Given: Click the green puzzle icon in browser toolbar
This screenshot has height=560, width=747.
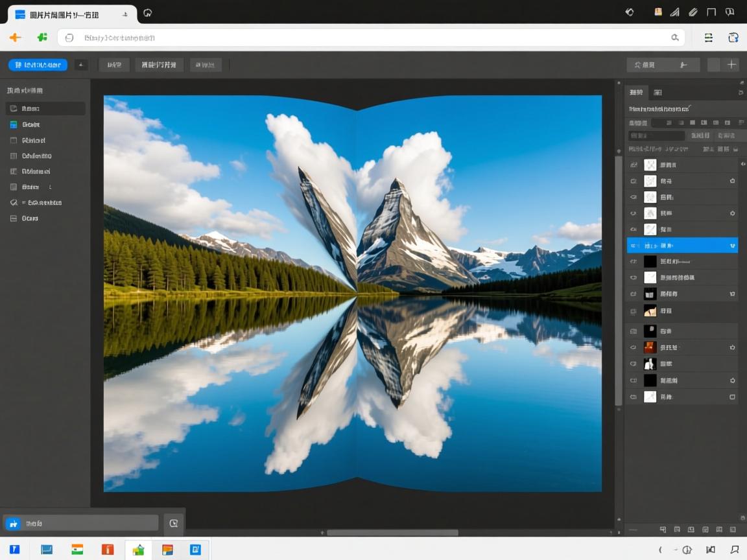Looking at the screenshot, I should 42,38.
